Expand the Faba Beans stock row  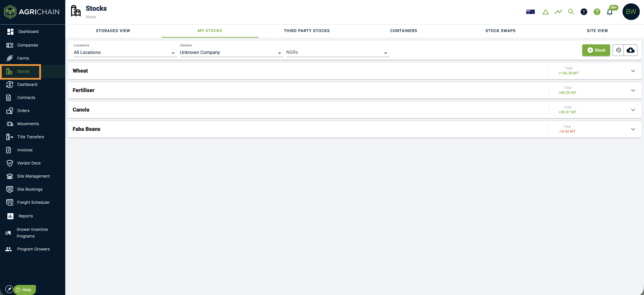633,129
